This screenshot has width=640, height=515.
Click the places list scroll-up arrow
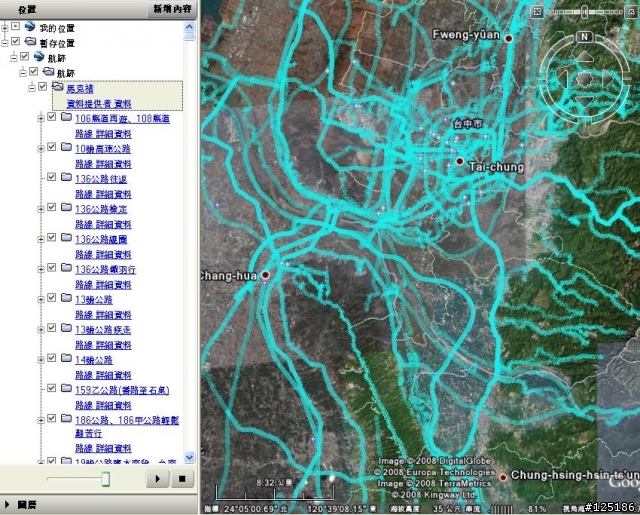[189, 27]
